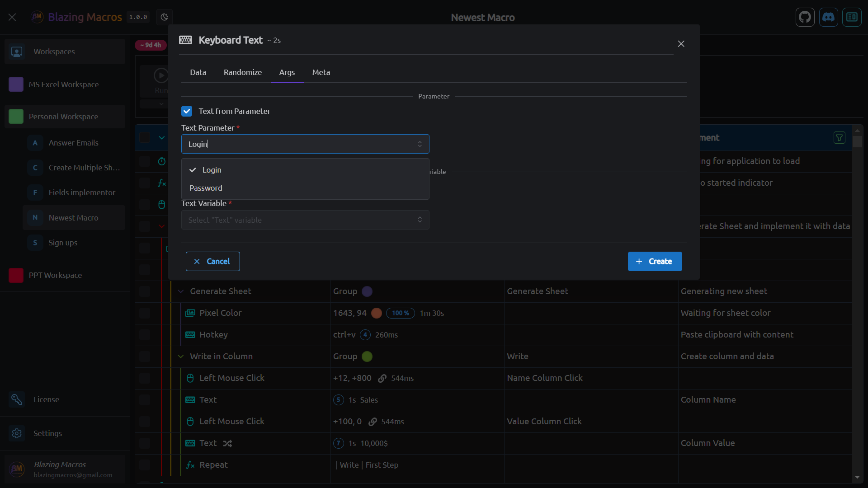Click the Blazing Macros logo icon
Screen dimensions: 868x488
point(37,17)
